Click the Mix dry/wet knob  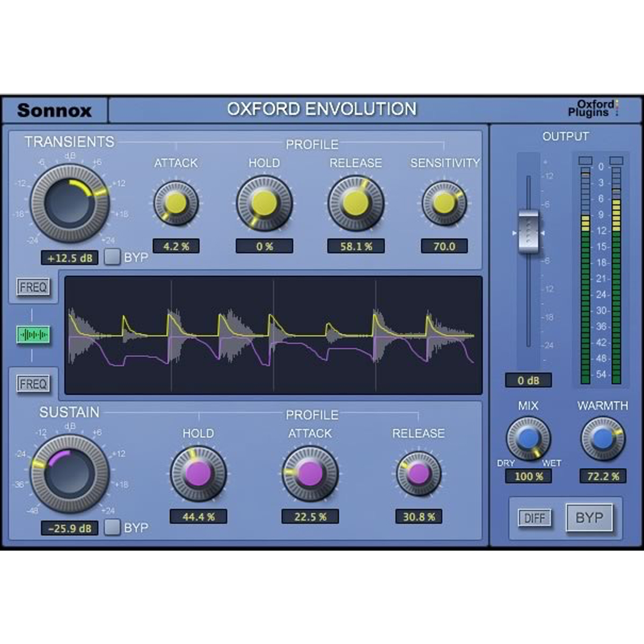529,438
